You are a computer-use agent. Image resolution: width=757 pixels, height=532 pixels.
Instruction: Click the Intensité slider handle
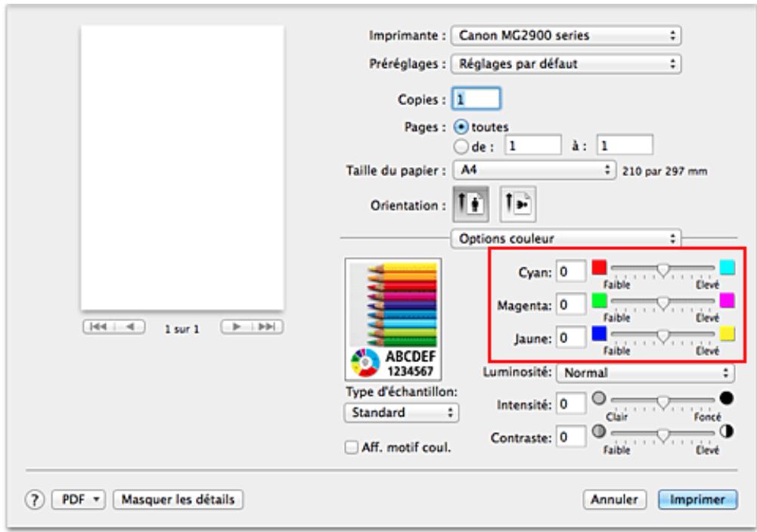coord(663,402)
